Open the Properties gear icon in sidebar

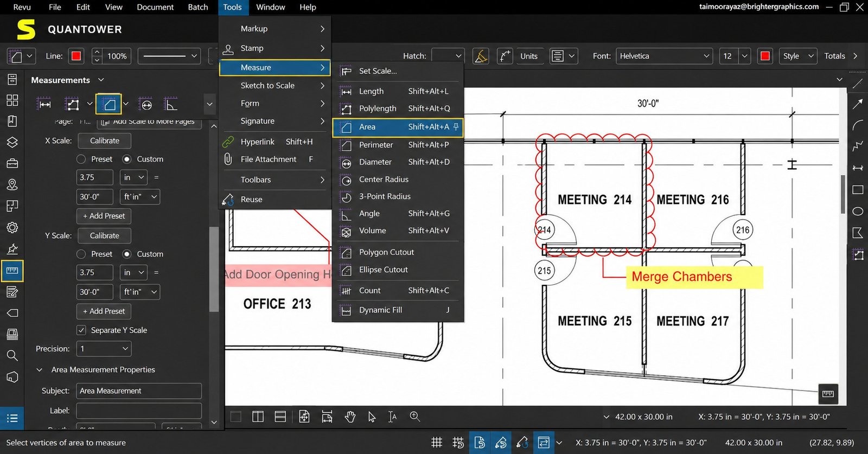tap(12, 227)
